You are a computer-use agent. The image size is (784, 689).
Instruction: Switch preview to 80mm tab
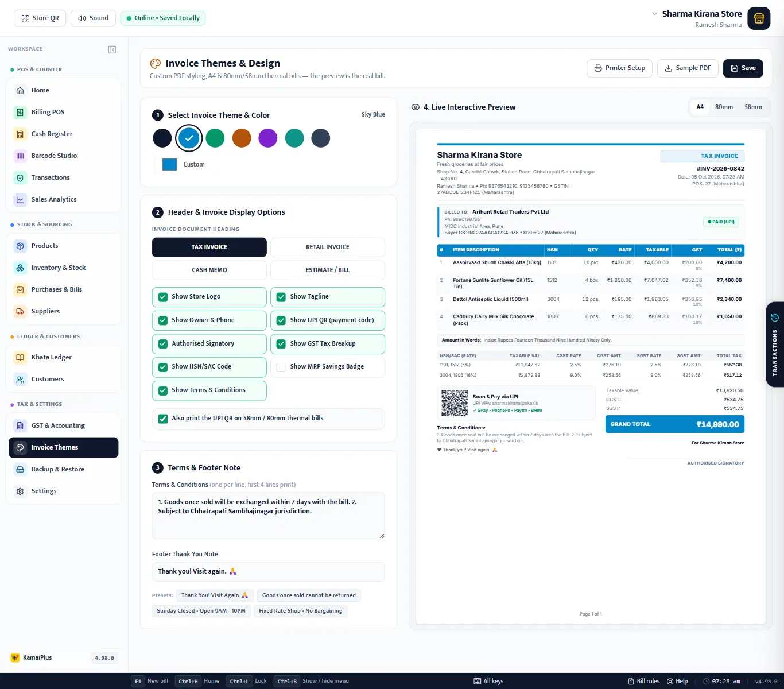(724, 107)
